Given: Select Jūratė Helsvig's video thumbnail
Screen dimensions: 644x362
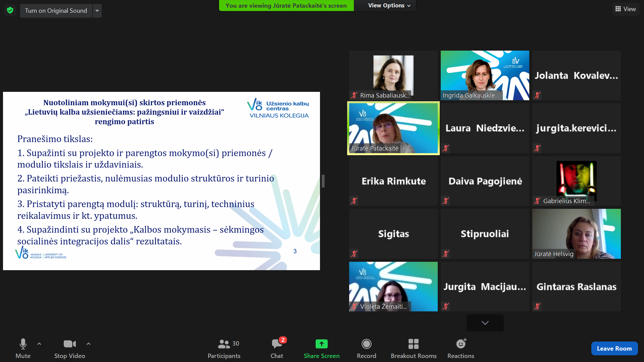Looking at the screenshot, I should pos(576,234).
